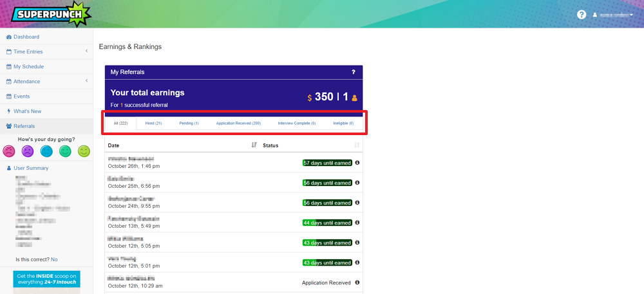Click info icon beside 57 days until earned
Screen dimensions: 644x294
click(x=357, y=163)
